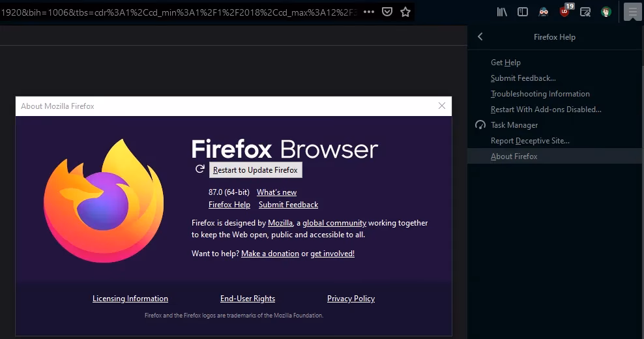Click the Firefox Help panel header title
Viewport: 644px width, 339px height.
[x=555, y=37]
